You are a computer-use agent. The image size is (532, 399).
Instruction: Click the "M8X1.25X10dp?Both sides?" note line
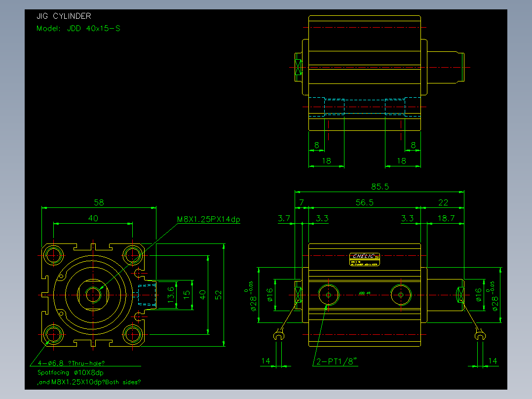pyautogui.click(x=96, y=382)
